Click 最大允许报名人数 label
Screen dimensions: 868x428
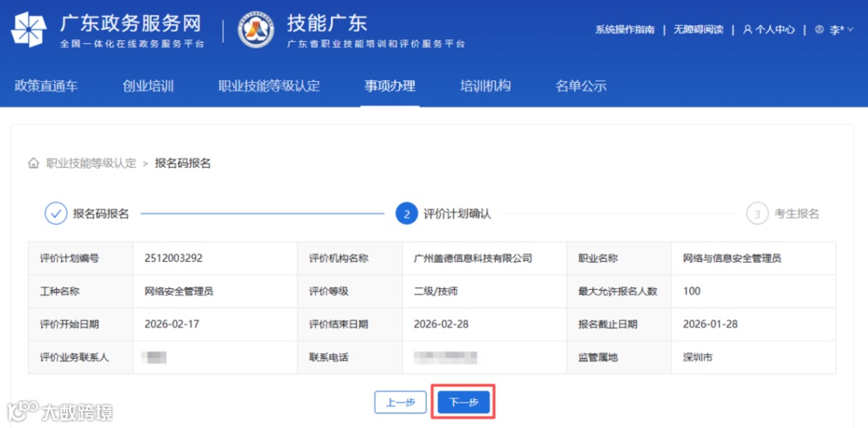point(618,291)
